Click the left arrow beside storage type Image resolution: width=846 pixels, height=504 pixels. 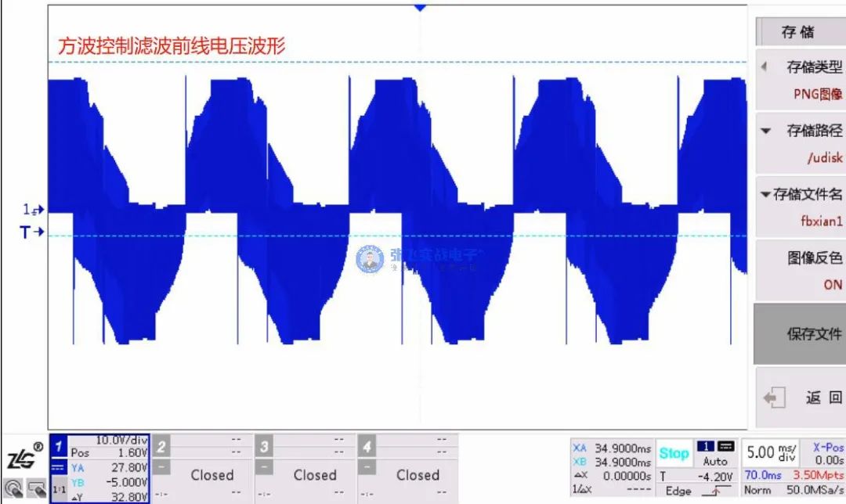(x=764, y=67)
